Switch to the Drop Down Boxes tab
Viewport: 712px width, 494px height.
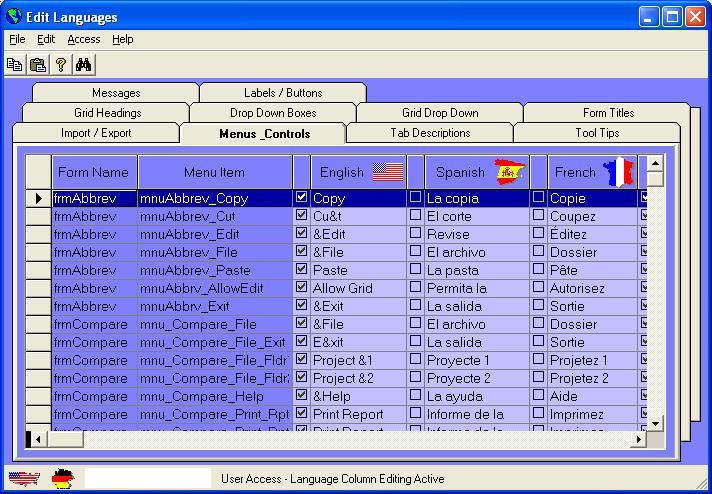pos(273,113)
